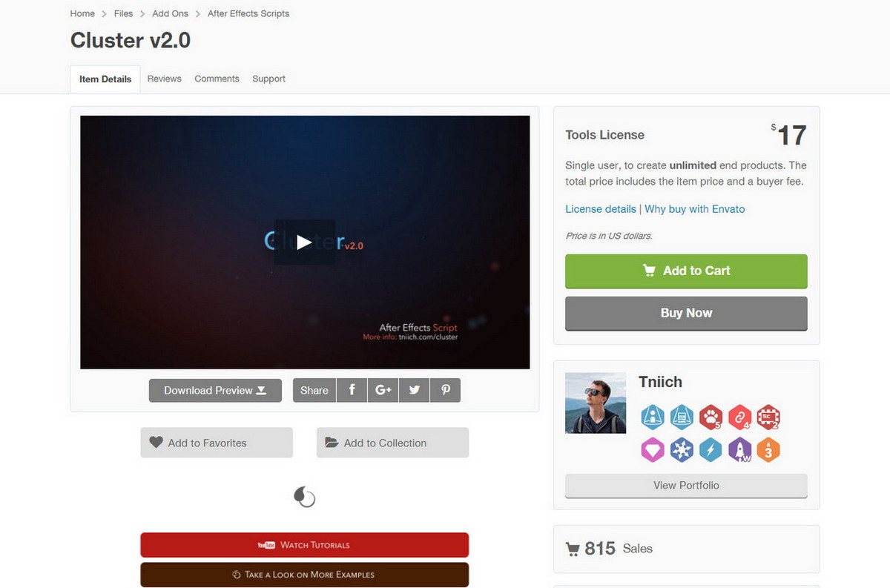Click the red microchip badge
890x588 pixels.
pos(768,417)
